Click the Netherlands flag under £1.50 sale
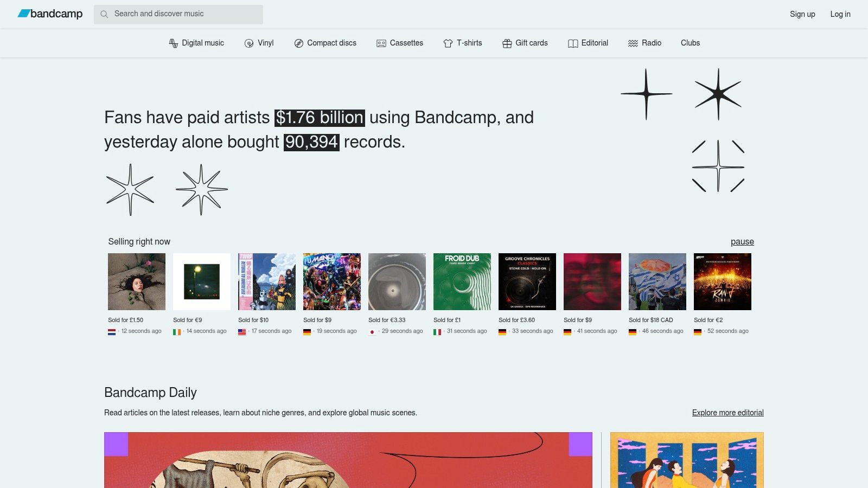 [x=112, y=332]
